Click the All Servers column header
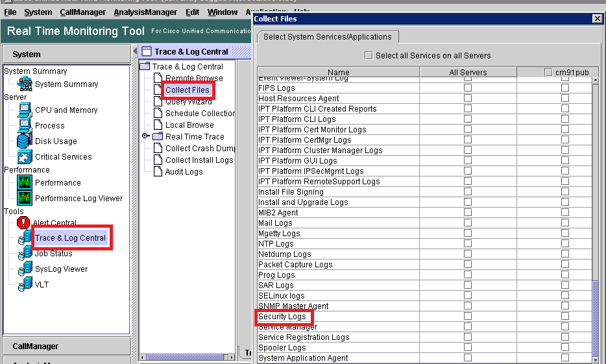The height and width of the screenshot is (364, 606). coord(468,72)
